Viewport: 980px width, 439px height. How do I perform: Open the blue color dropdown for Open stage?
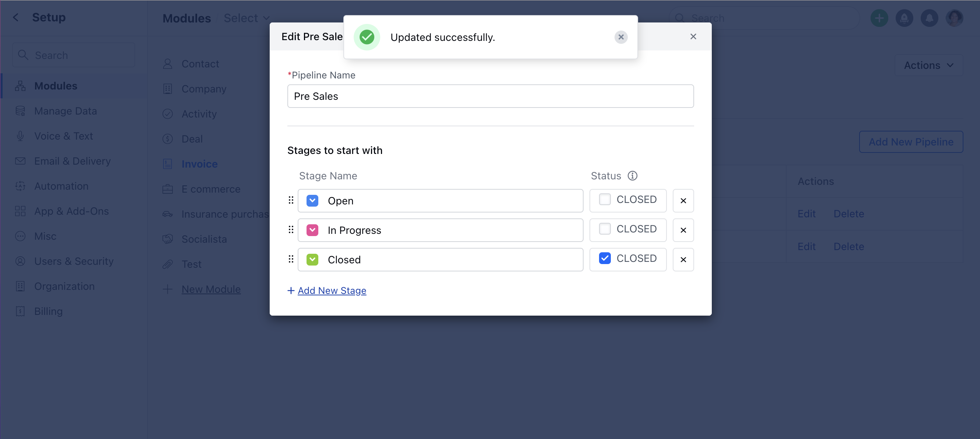click(312, 200)
